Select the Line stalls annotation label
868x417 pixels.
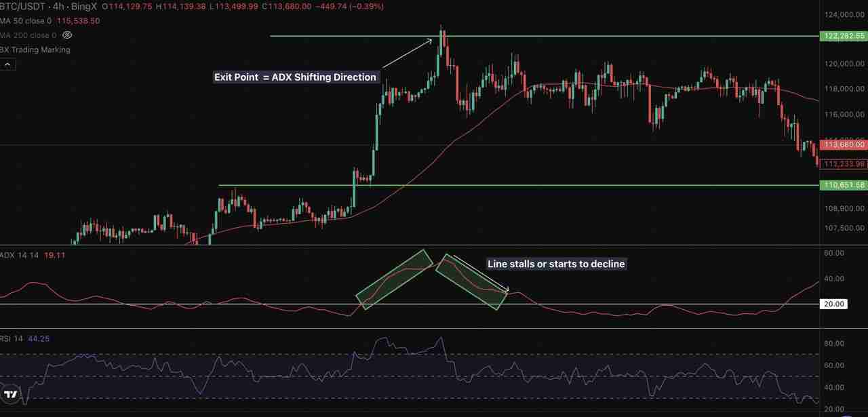point(556,264)
